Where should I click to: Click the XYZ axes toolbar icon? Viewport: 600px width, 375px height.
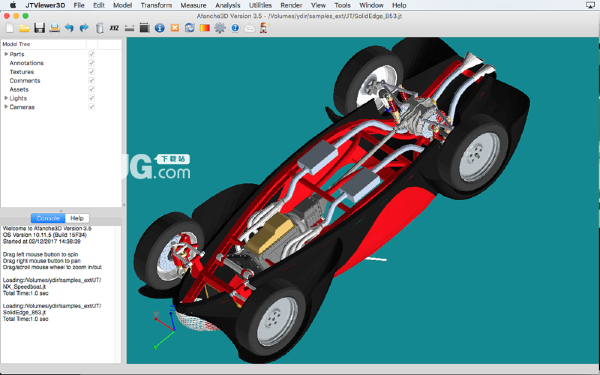(114, 28)
